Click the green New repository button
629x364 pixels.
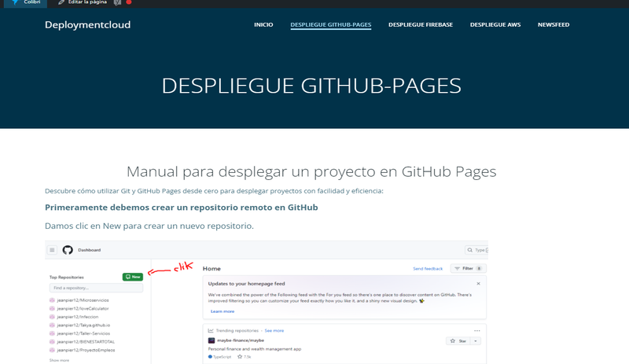[133, 277]
